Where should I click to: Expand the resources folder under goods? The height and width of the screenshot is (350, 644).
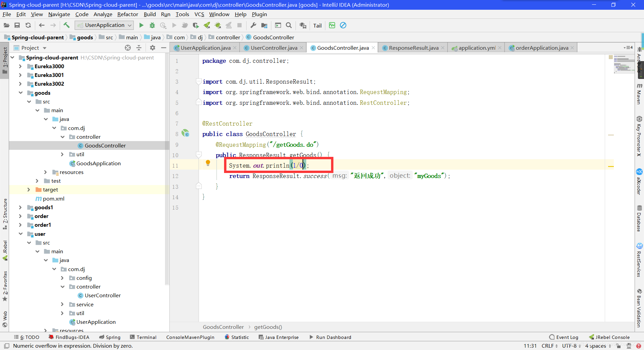click(46, 172)
